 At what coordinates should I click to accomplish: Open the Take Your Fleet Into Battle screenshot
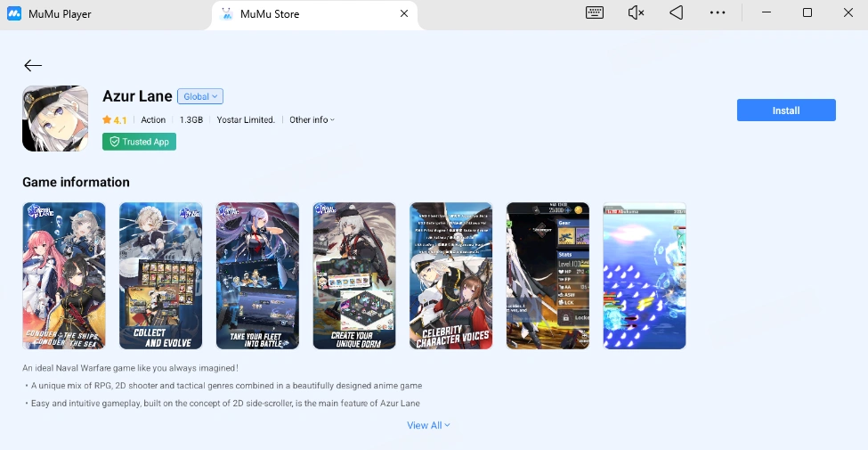point(257,276)
